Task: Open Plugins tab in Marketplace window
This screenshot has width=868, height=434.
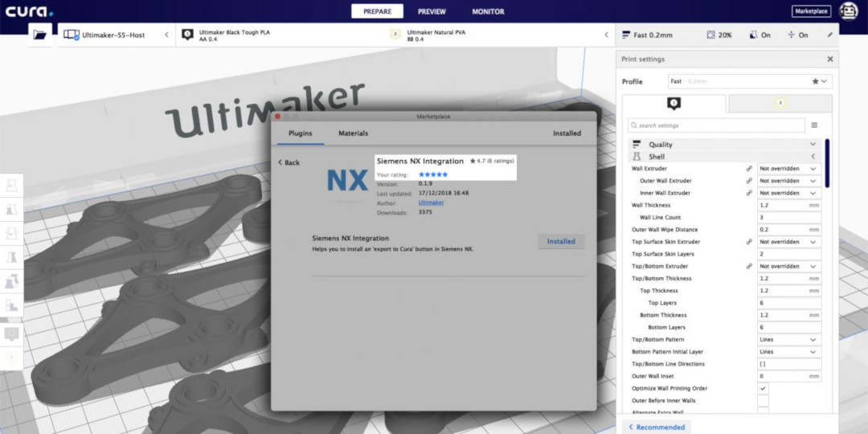Action: (x=301, y=133)
